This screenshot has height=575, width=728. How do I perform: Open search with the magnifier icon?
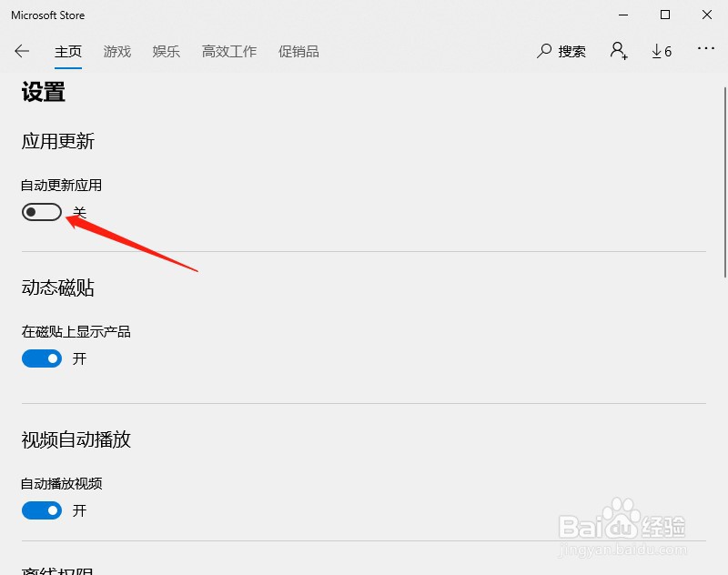pos(543,51)
